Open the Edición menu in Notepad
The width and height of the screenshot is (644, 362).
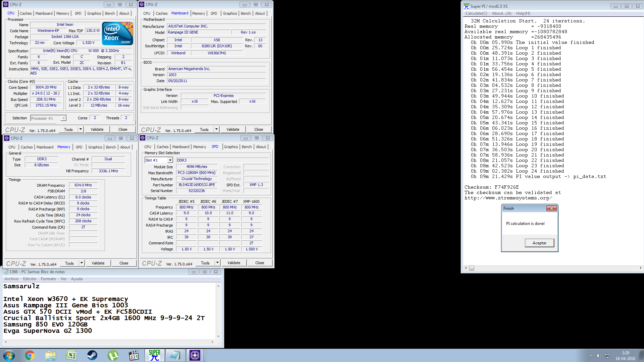(30, 279)
